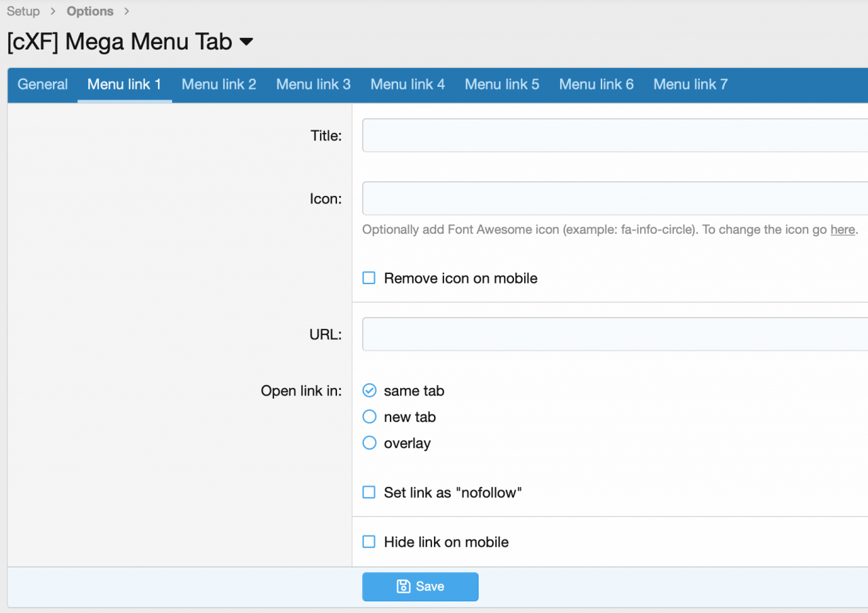Screen dimensions: 868x613
Task: Follow the "here" link for icons
Action: pyautogui.click(x=842, y=230)
